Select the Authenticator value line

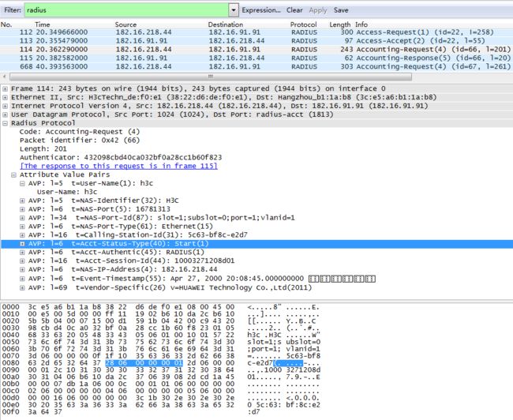121,157
